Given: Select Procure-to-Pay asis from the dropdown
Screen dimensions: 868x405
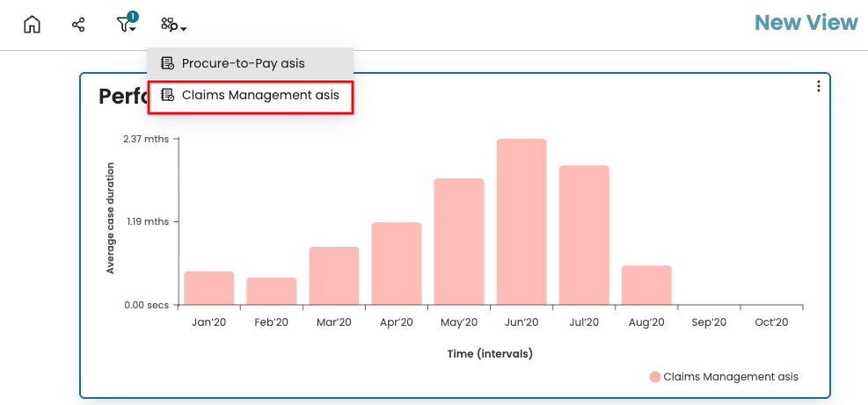Looking at the screenshot, I should (x=243, y=63).
